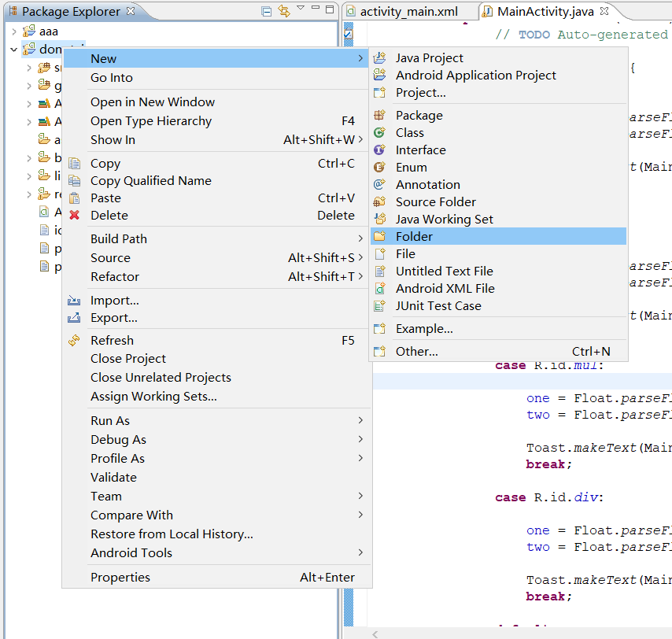Screen dimensions: 672x639
Task: Click the Paste clipboard icon
Action: coord(74,198)
